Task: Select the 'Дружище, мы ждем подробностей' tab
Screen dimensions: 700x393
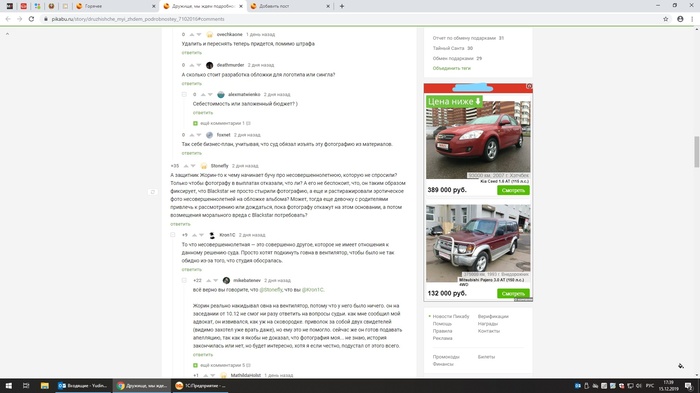Action: pyautogui.click(x=203, y=6)
